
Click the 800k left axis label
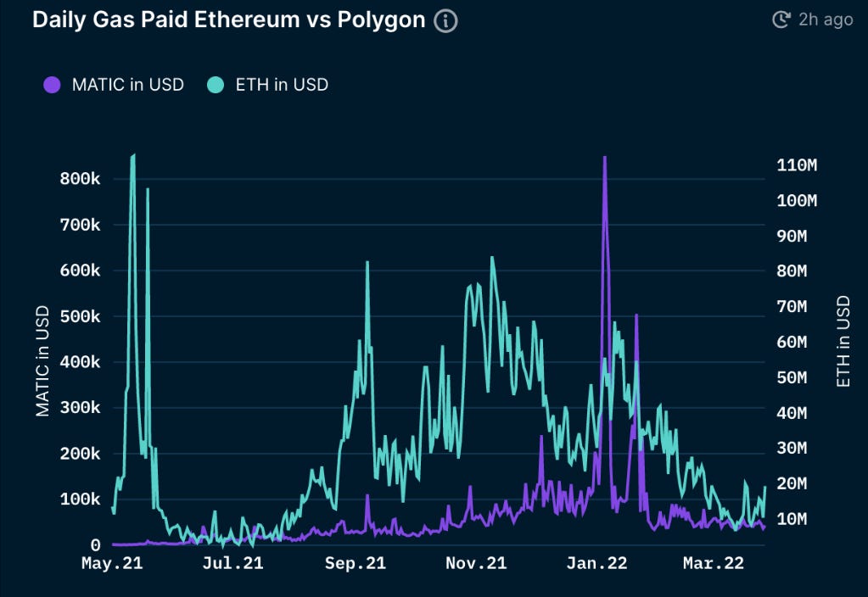click(81, 179)
